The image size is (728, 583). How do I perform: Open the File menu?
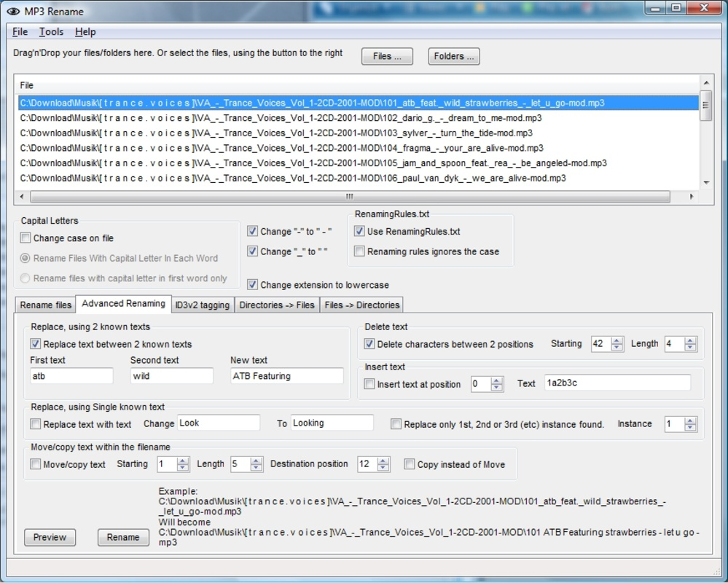pyautogui.click(x=20, y=32)
